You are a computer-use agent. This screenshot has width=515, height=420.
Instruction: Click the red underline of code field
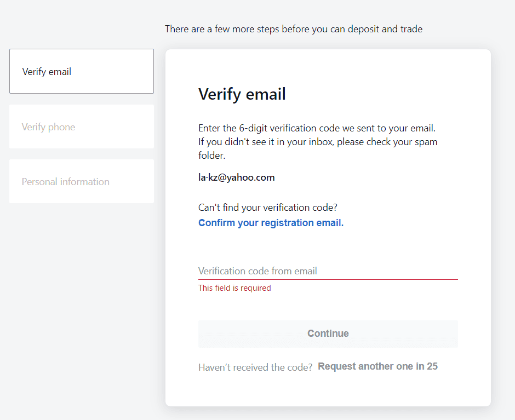click(x=328, y=279)
